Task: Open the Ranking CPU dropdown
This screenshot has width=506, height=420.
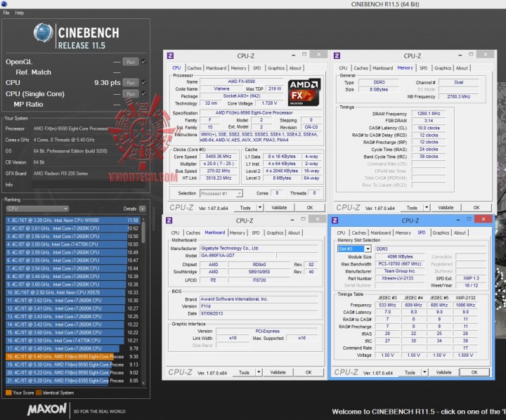Action: (37, 209)
